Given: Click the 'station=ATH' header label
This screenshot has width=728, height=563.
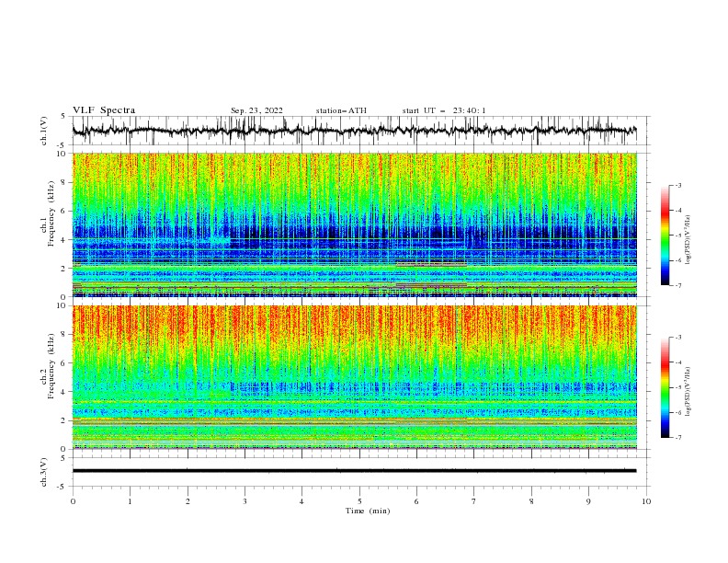Looking at the screenshot, I should 341,110.
